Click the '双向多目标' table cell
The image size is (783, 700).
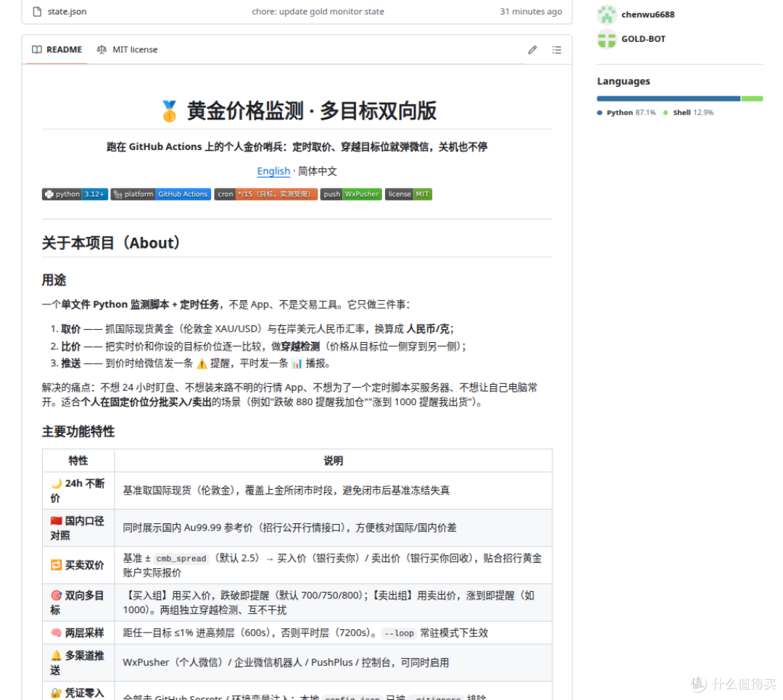coord(78,603)
